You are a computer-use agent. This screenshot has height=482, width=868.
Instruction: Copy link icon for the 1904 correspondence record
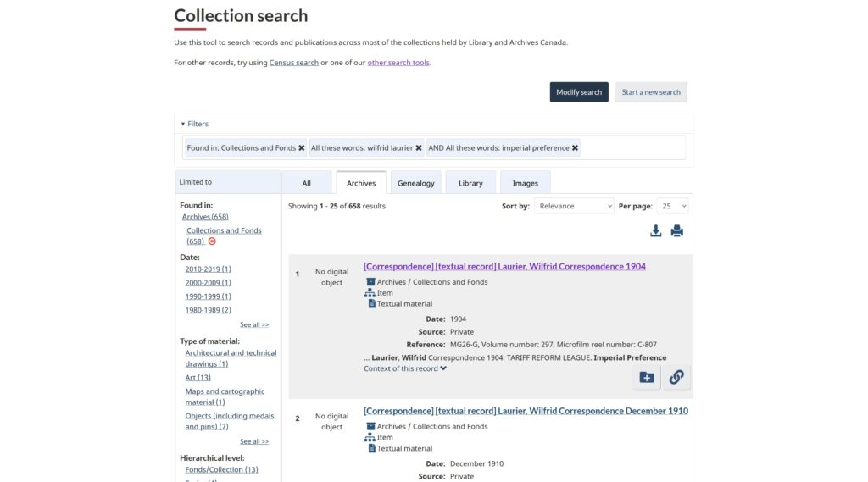pos(676,378)
